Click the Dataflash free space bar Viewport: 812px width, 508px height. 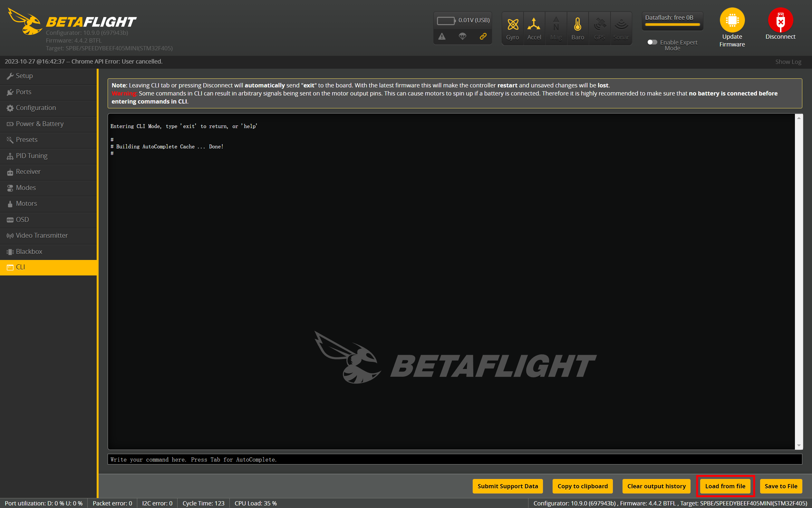[x=672, y=25]
